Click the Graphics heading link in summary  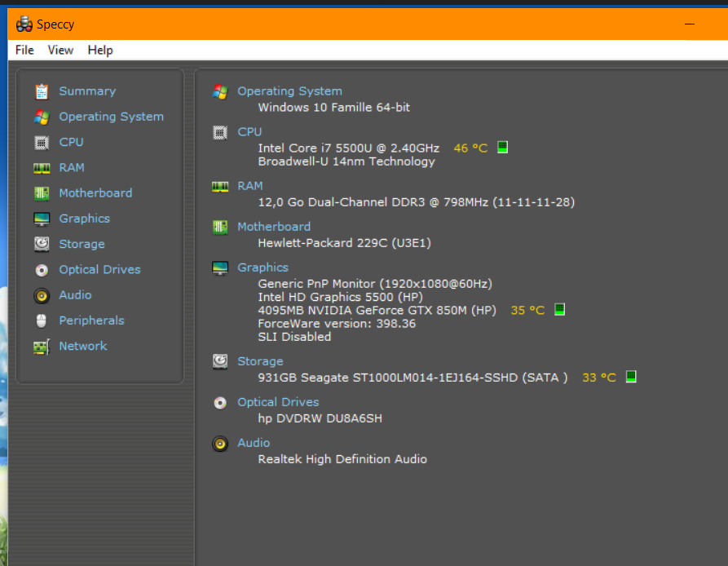pos(263,268)
